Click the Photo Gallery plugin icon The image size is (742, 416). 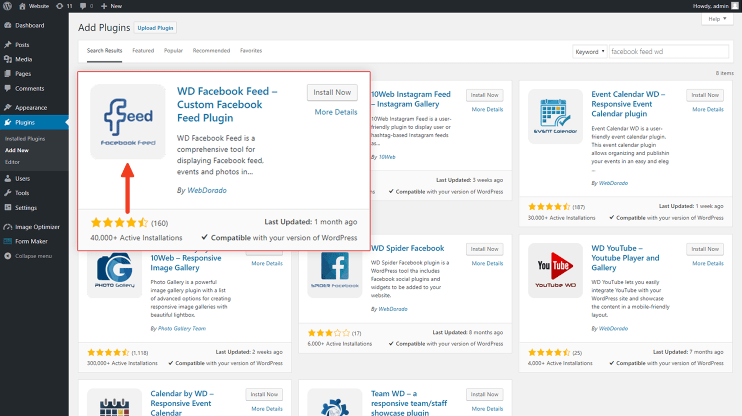(115, 271)
